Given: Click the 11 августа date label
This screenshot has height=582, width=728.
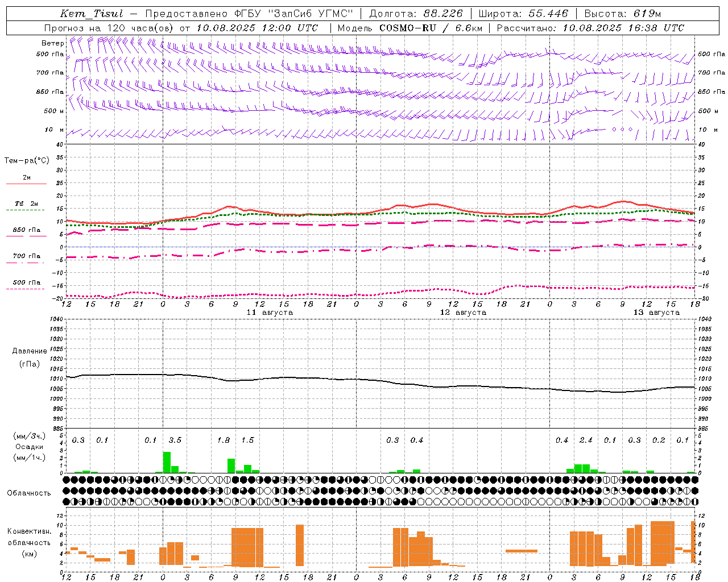Looking at the screenshot, I should point(270,313).
